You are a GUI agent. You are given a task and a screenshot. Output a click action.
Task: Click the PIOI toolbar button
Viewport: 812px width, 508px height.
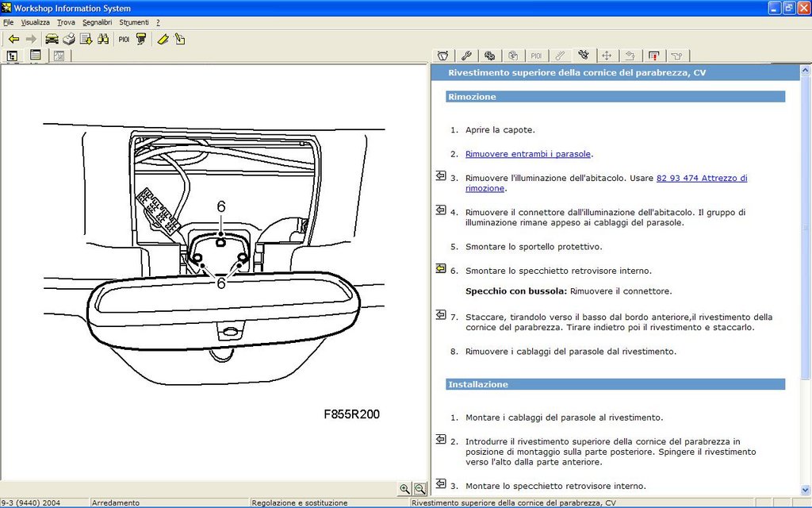[124, 39]
